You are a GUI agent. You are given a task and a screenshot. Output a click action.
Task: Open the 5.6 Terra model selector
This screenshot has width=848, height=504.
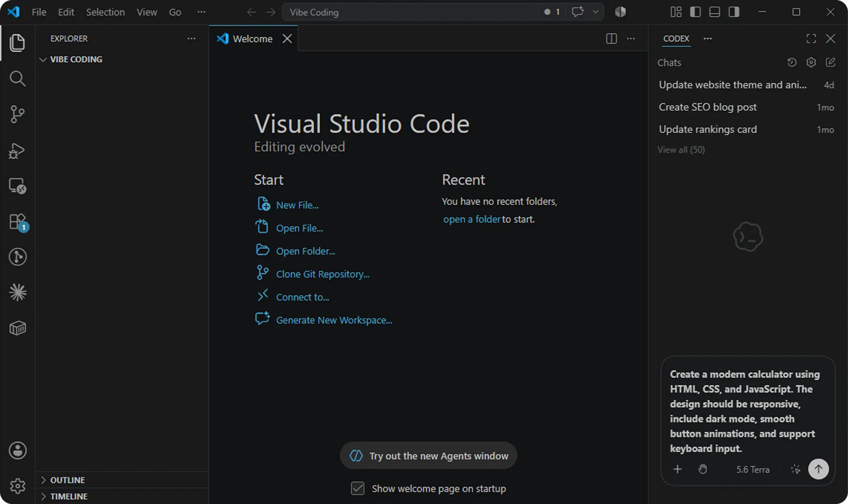pos(753,470)
